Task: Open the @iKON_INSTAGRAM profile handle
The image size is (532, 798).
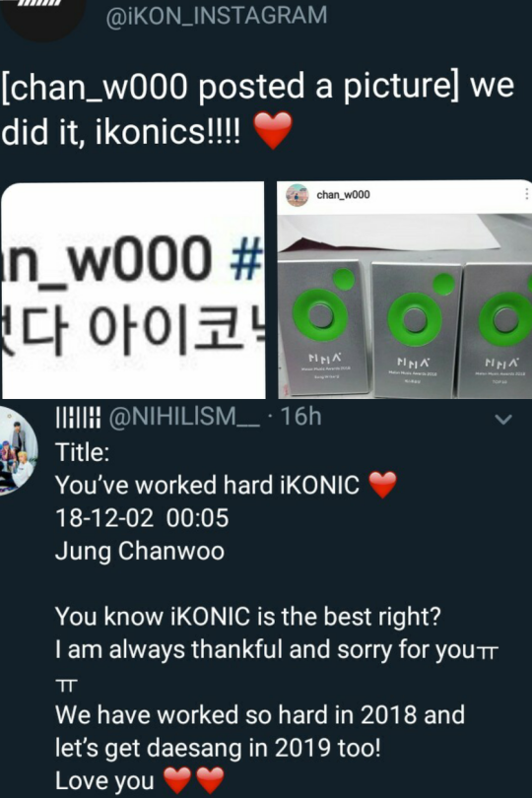Action: 217,14
